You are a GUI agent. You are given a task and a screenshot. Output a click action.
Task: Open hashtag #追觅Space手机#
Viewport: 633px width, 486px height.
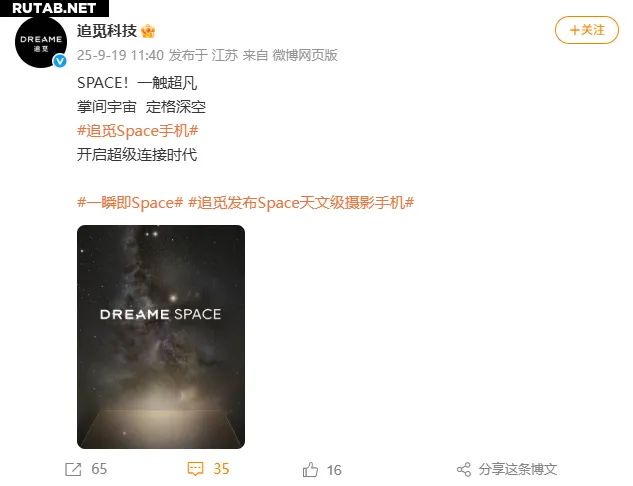click(x=137, y=131)
